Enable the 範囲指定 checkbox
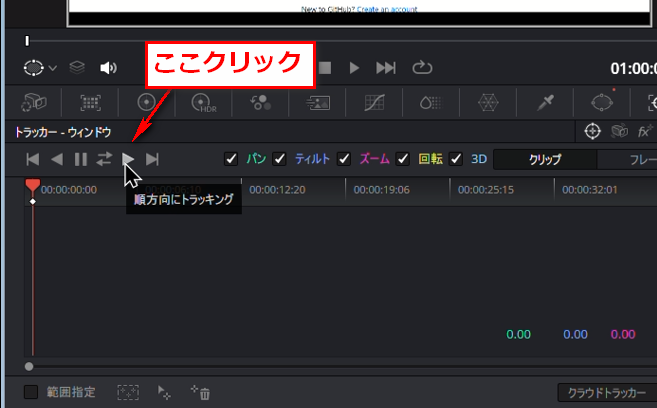 click(x=31, y=392)
